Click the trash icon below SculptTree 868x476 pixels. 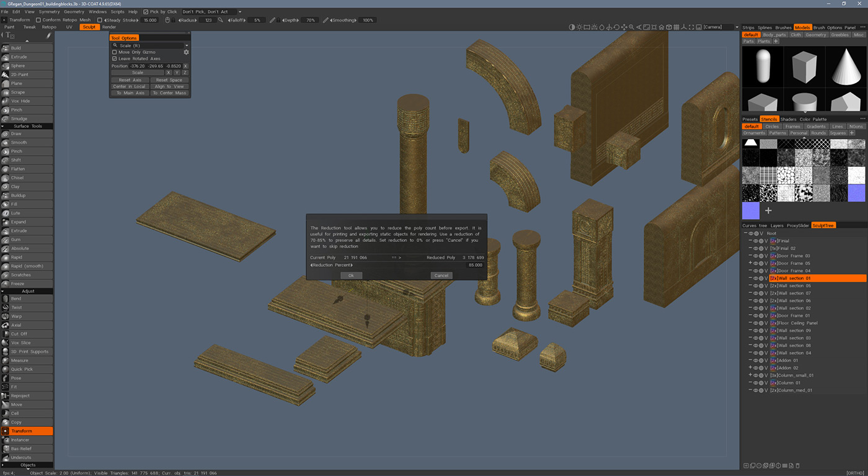tap(798, 465)
